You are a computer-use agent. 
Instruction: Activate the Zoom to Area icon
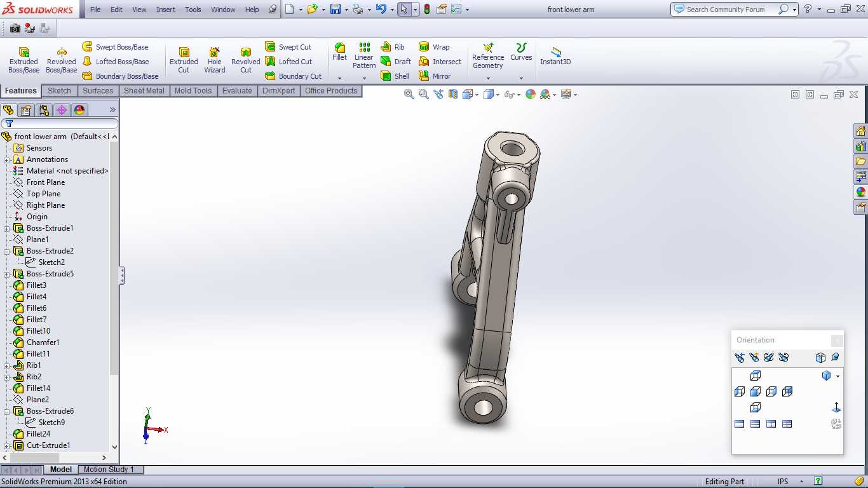[x=424, y=94]
